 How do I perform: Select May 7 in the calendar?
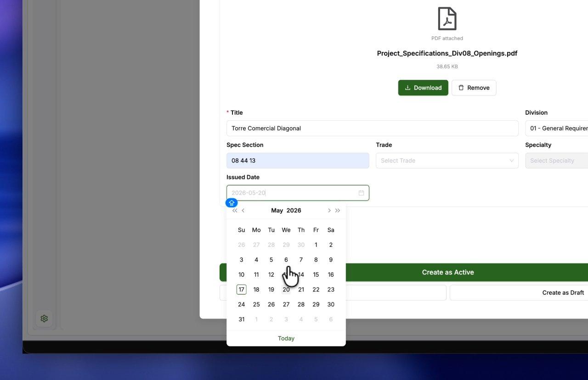pyautogui.click(x=301, y=260)
